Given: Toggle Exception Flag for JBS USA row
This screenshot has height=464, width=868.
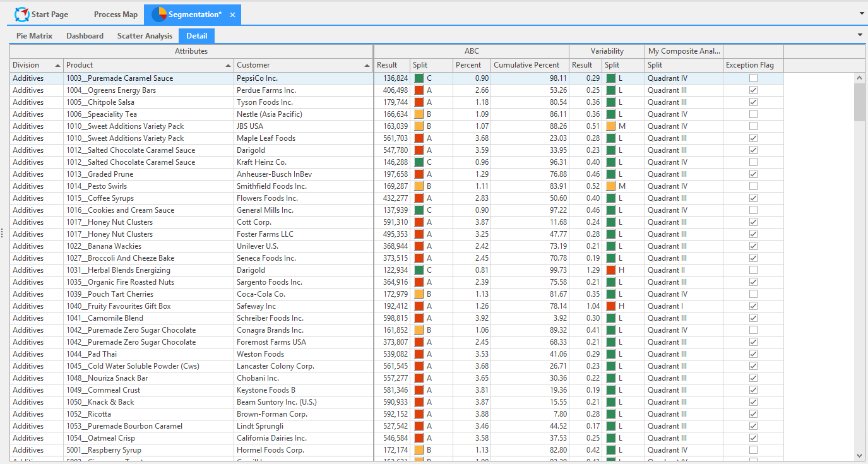Looking at the screenshot, I should [753, 126].
